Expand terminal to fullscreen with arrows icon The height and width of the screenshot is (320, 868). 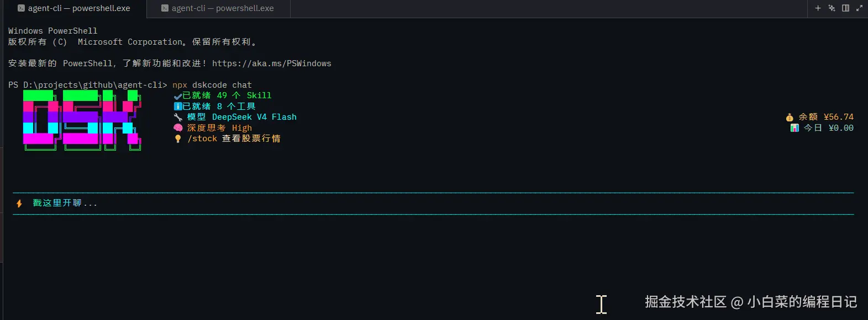(859, 8)
